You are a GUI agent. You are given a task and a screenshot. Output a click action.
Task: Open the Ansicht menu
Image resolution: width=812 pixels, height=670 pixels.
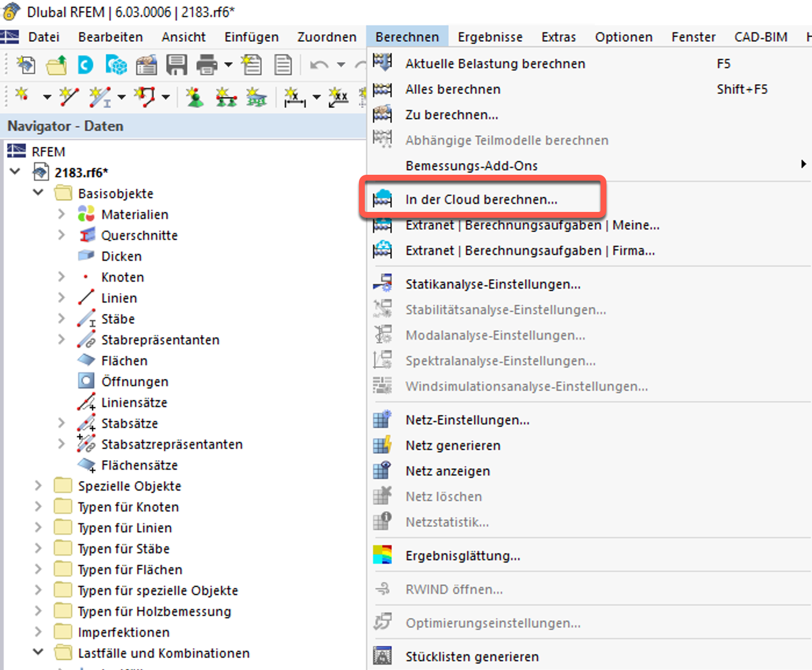184,37
